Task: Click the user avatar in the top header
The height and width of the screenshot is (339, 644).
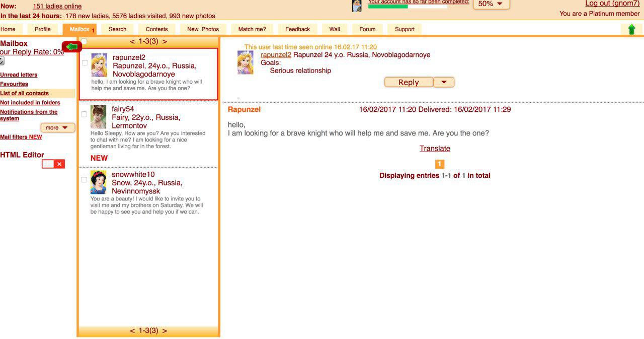Action: (357, 6)
